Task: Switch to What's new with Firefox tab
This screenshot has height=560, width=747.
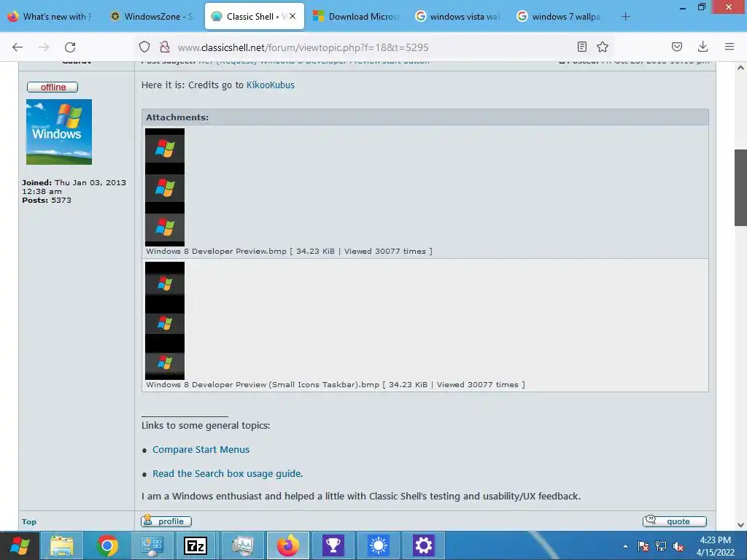Action: pyautogui.click(x=52, y=17)
